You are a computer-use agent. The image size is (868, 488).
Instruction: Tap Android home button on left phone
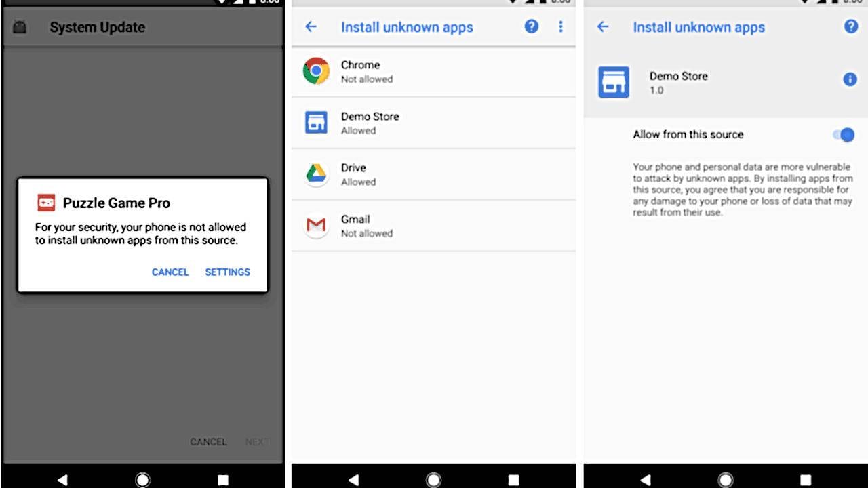142,480
